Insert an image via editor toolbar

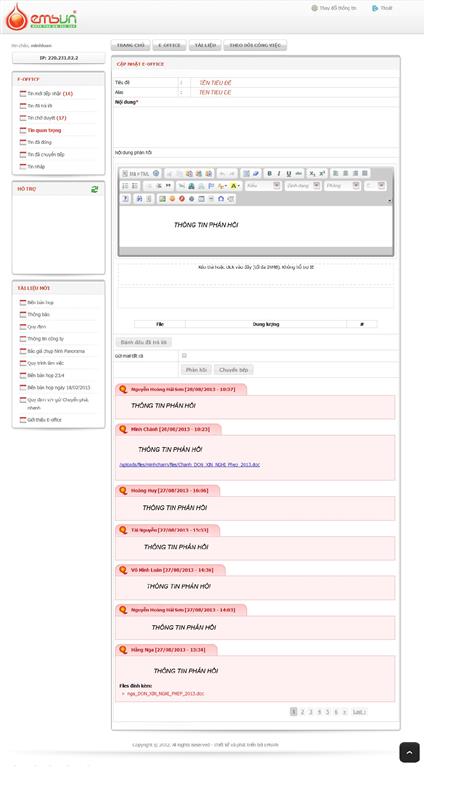click(162, 198)
